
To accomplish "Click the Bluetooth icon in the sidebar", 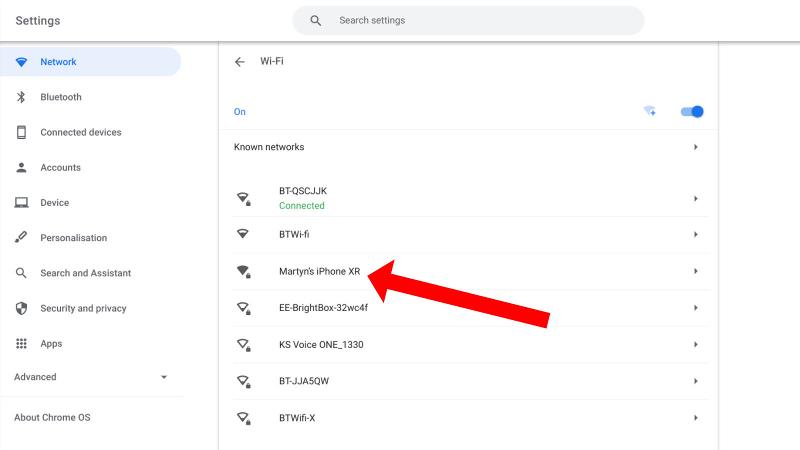I will click(x=21, y=97).
